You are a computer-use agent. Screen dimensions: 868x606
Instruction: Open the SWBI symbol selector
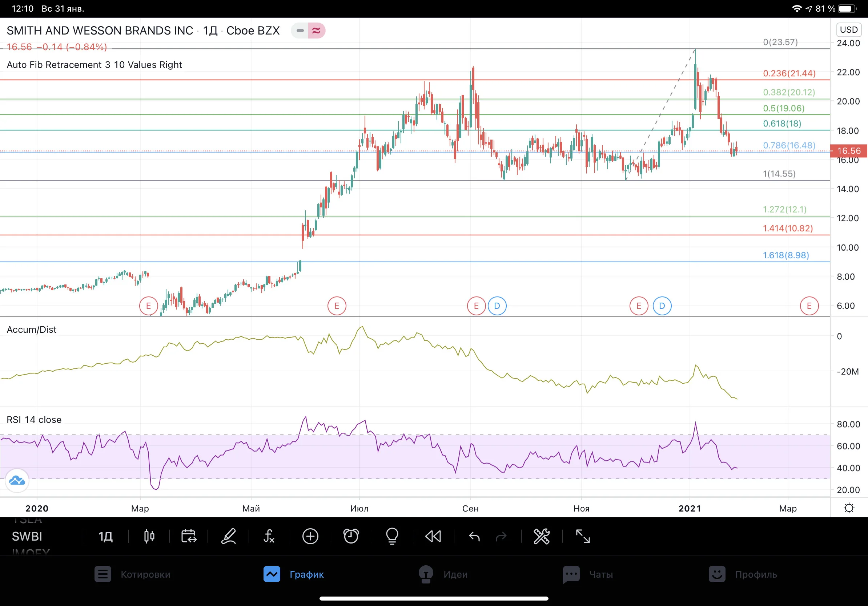click(x=27, y=537)
